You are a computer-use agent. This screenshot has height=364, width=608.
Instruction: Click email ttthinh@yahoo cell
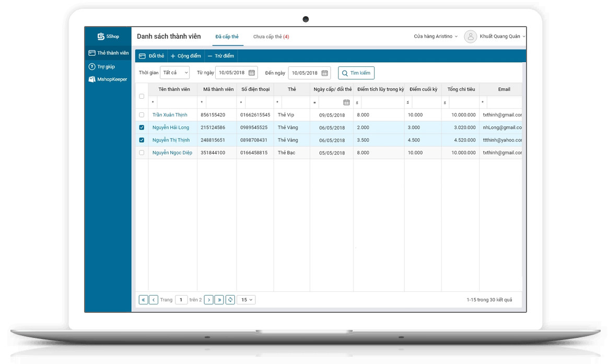tap(502, 140)
